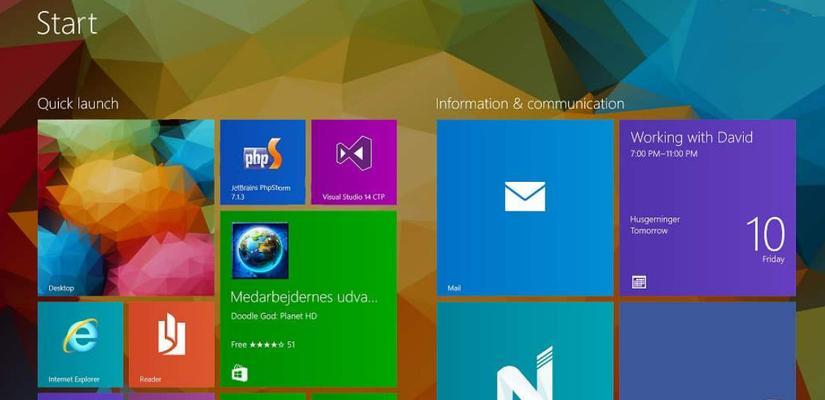
Task: Open the calendar tile Working with David
Action: (x=708, y=208)
